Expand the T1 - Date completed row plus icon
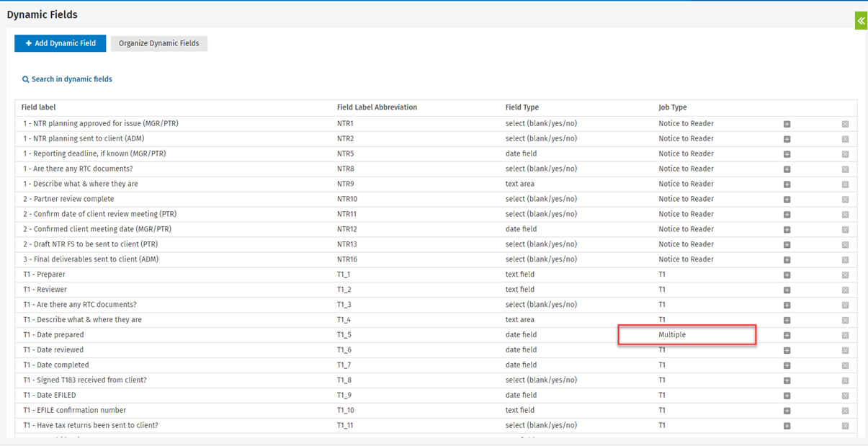The image size is (868, 446). click(787, 365)
